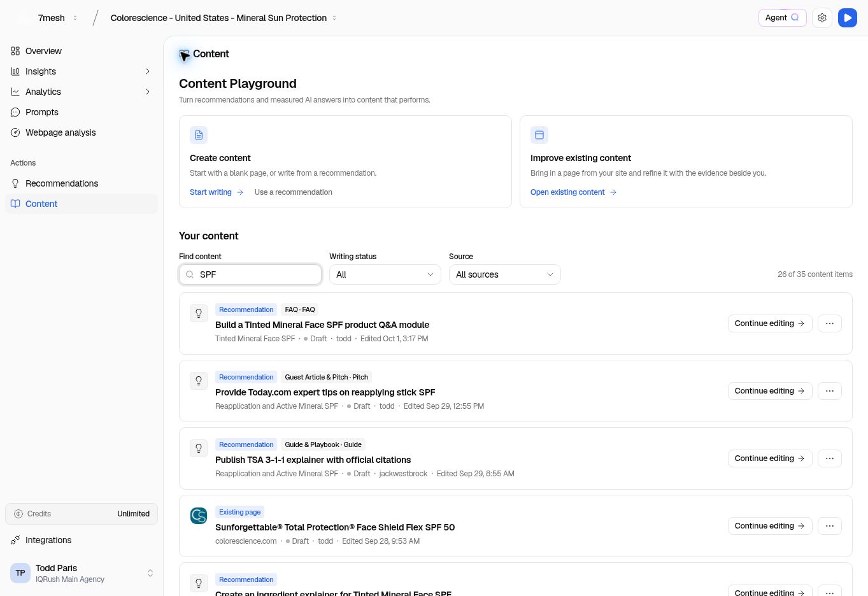
Task: Click the TP user avatar
Action: (20, 573)
